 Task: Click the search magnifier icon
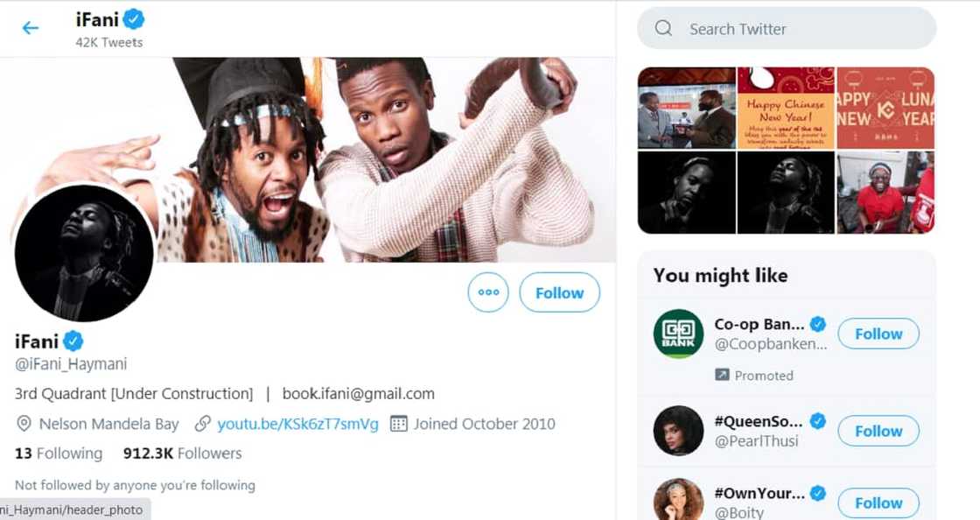664,29
